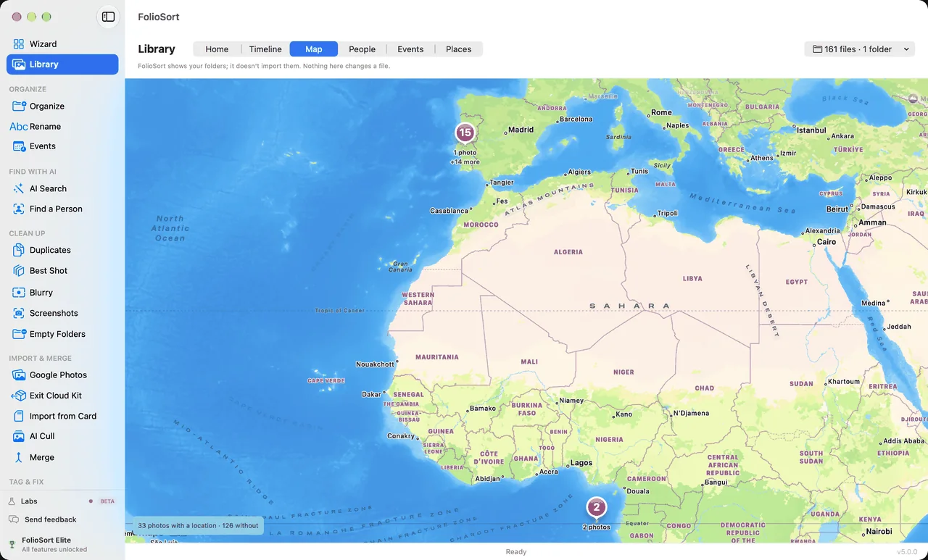Open the Labs flask icon
Viewport: 928px width, 560px height.
tap(12, 501)
